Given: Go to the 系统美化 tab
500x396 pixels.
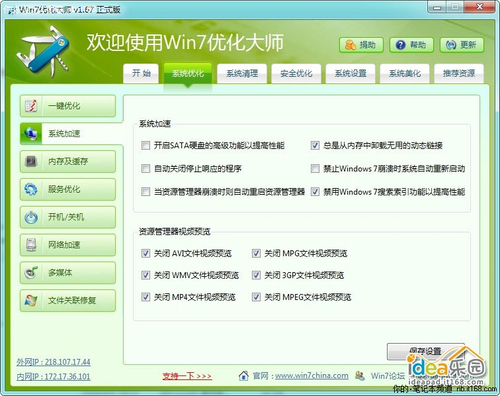Looking at the screenshot, I should click(405, 73).
